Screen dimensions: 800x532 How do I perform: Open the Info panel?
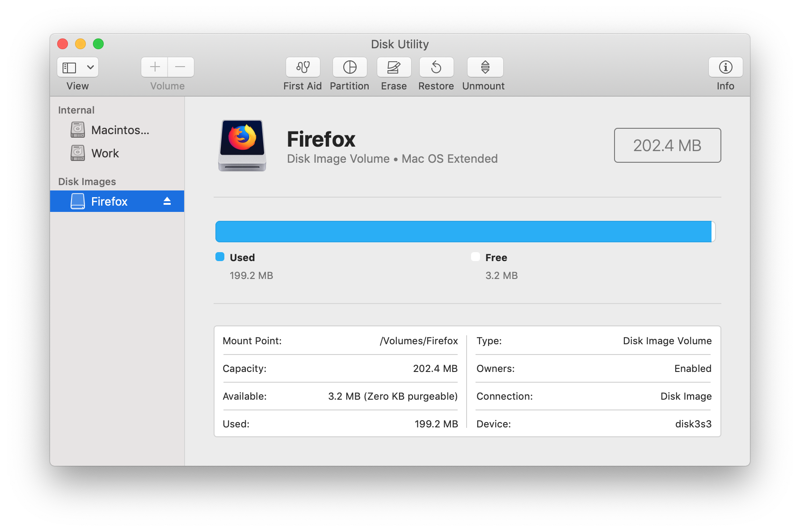click(725, 67)
